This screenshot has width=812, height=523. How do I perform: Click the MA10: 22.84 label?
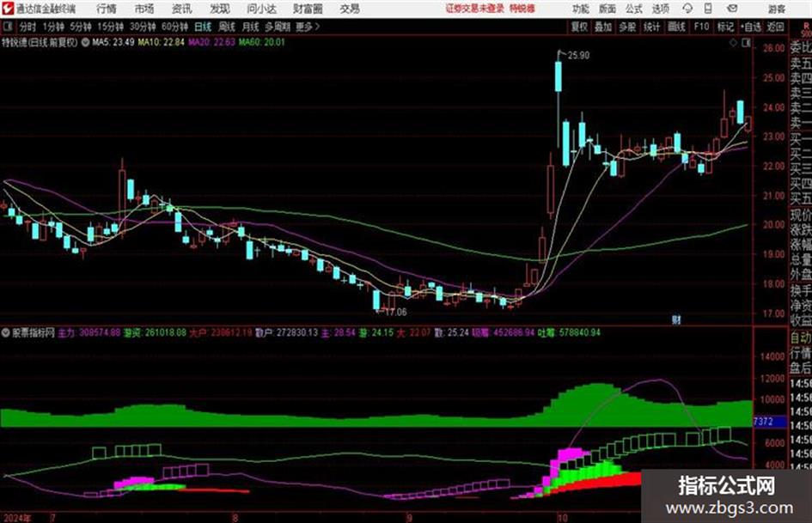(161, 42)
